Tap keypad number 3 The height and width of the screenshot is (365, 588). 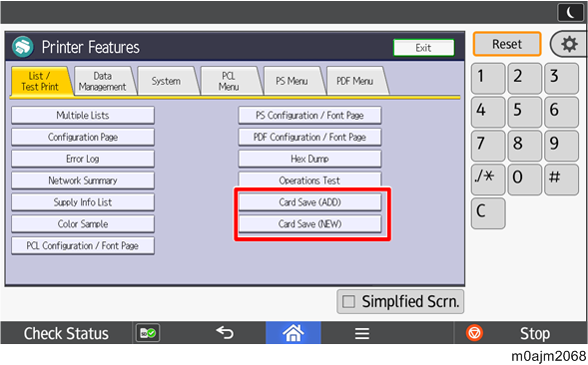(561, 78)
